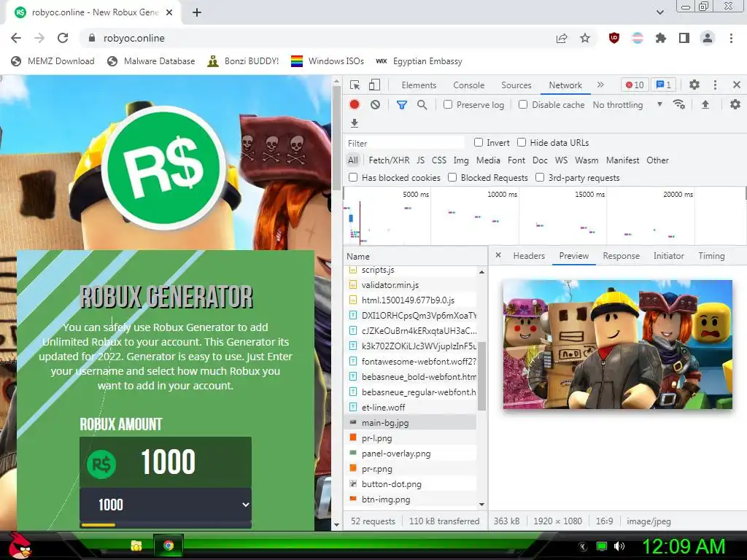This screenshot has width=747, height=560.
Task: Expand more DevTools tabs chevron
Action: click(x=600, y=85)
